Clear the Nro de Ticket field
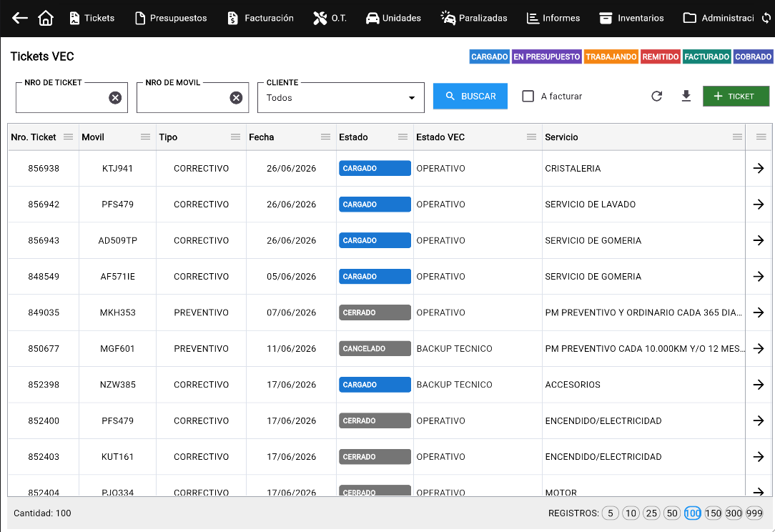 click(115, 98)
